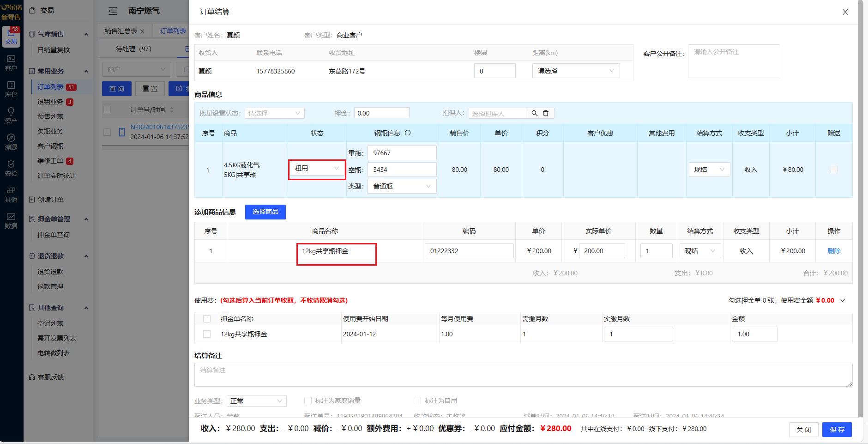Click the 实际单价 input showing 200.00
The image size is (868, 444).
[x=602, y=251]
